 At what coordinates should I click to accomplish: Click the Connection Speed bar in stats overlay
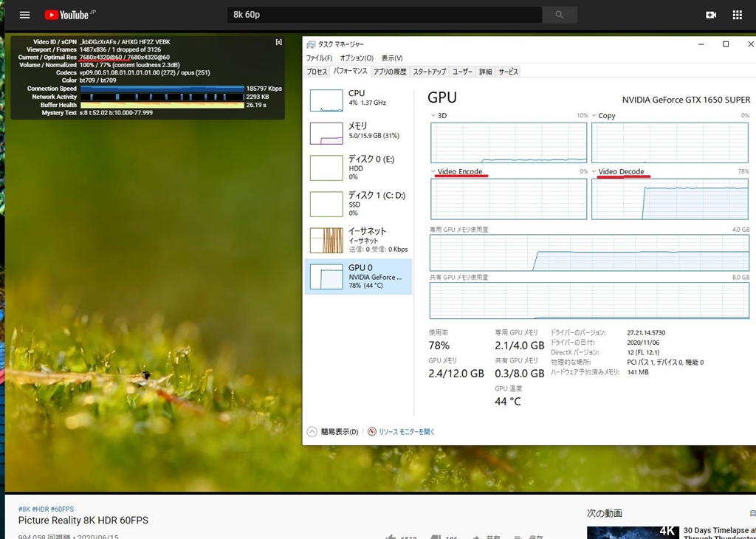point(162,89)
